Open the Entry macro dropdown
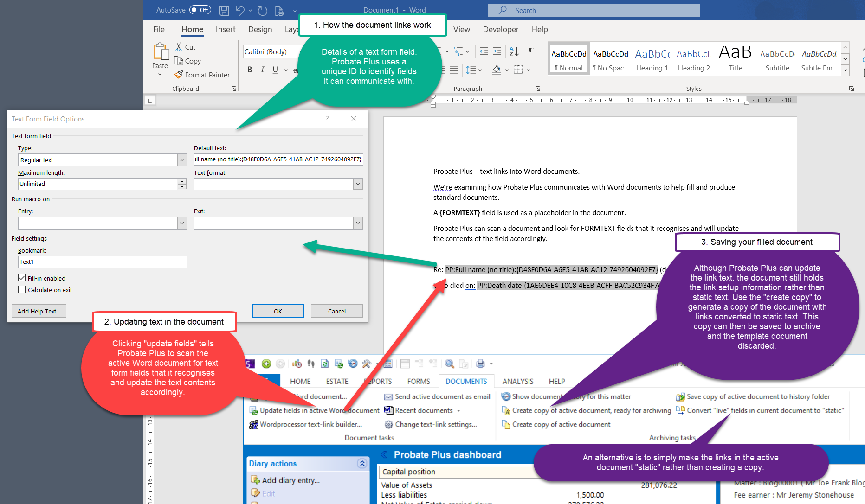The width and height of the screenshot is (865, 504). point(182,223)
